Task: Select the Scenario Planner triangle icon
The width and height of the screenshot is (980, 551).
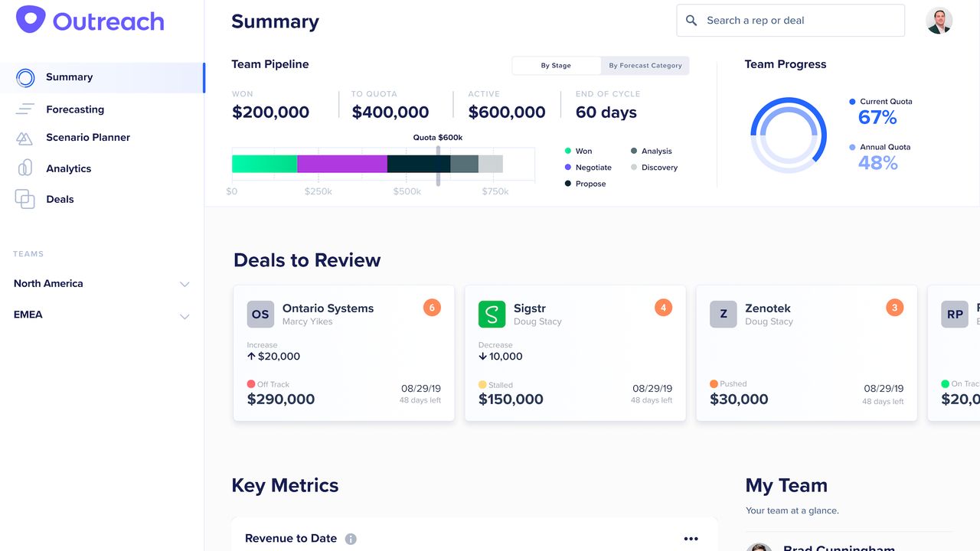Action: pos(24,139)
